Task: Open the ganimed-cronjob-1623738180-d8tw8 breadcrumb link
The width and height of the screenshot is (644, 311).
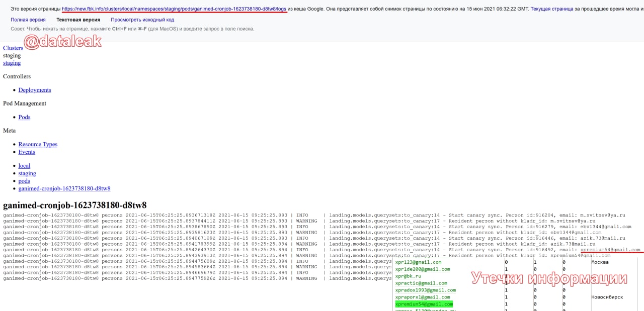Action: coord(64,188)
